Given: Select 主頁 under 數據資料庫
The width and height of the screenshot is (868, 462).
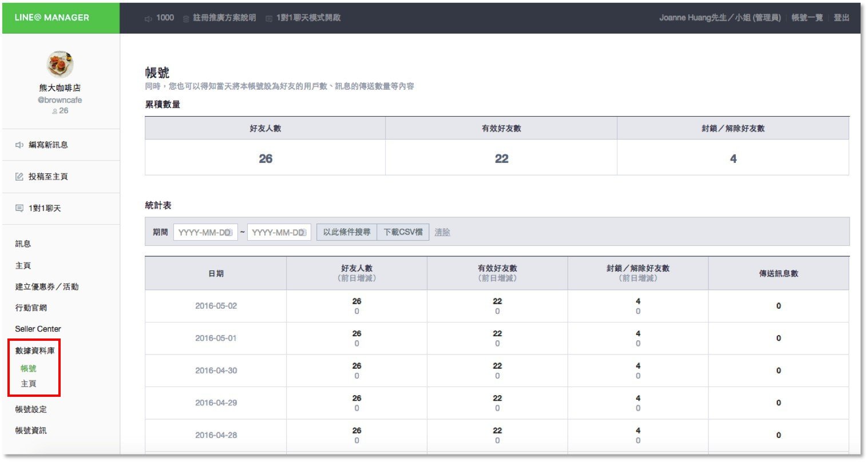Looking at the screenshot, I should (29, 384).
